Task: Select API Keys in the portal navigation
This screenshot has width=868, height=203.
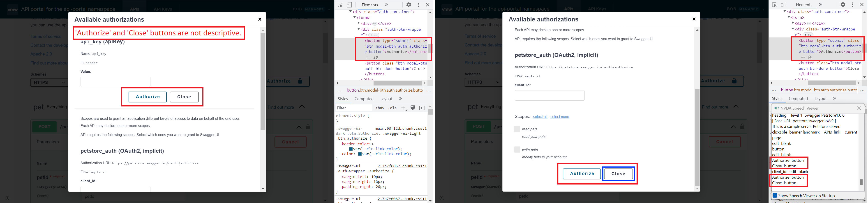Action: pyautogui.click(x=163, y=9)
